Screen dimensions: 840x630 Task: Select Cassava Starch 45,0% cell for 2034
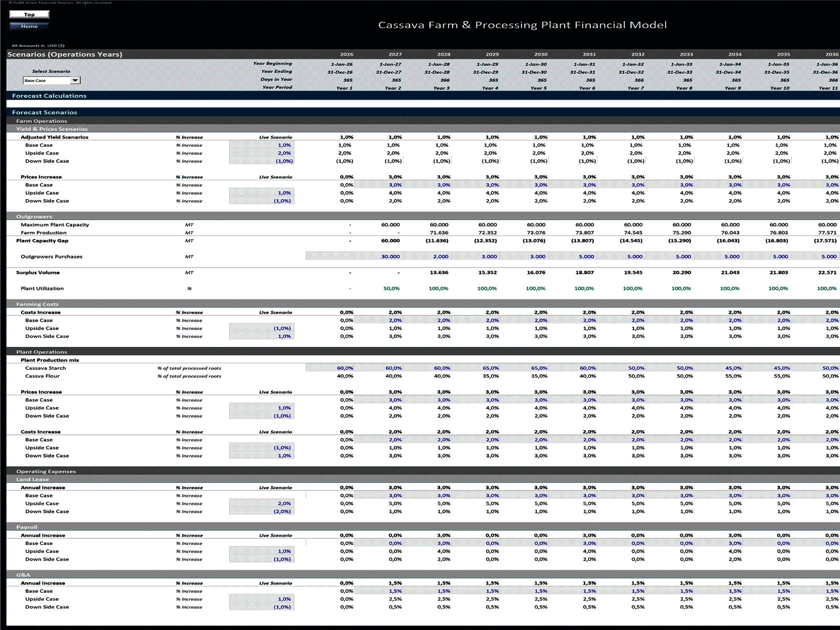718,368
